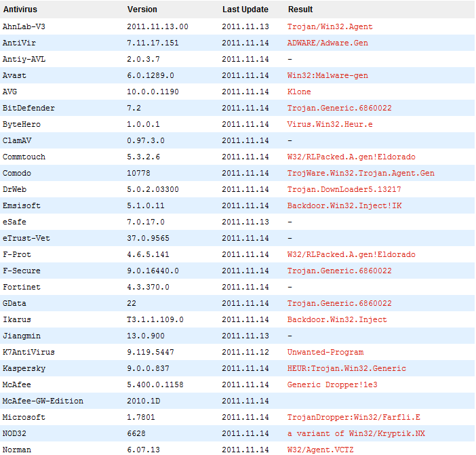Select the ByteHero row name
The width and height of the screenshot is (476, 455).
click(x=22, y=125)
